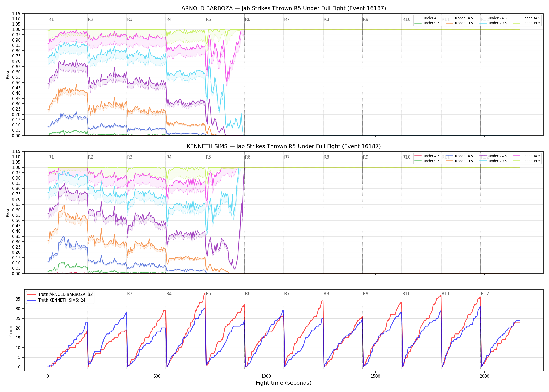Click R6 round label in Count chart
Image resolution: width=549 pixels, height=392 pixels.
coord(248,294)
